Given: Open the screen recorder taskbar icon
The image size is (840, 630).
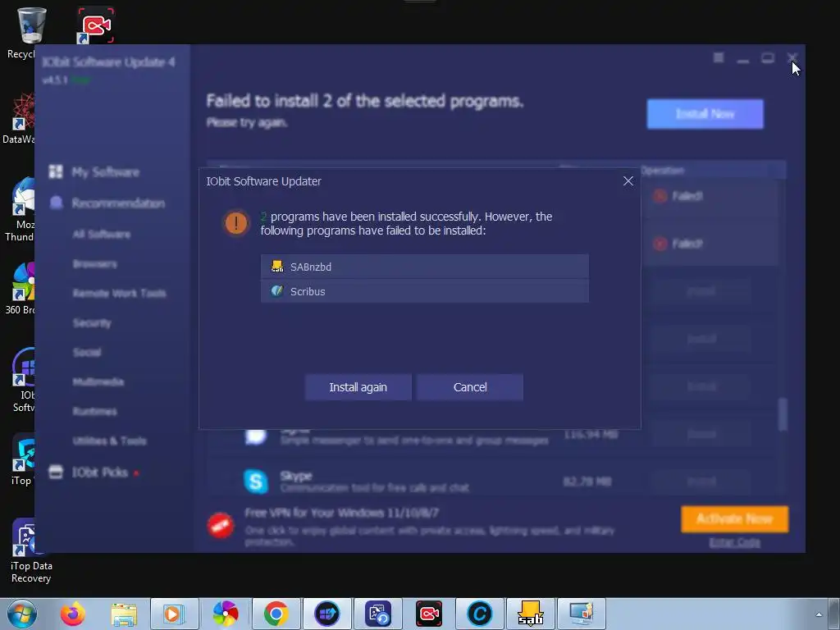Looking at the screenshot, I should pos(428,614).
